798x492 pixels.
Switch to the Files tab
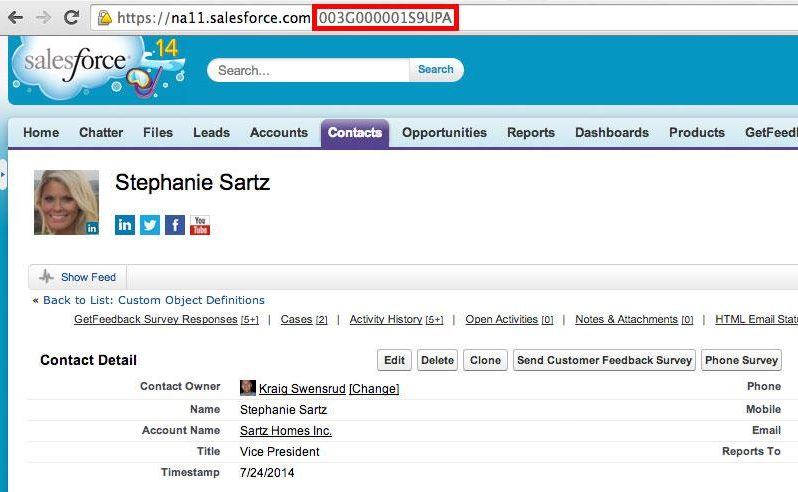point(158,132)
